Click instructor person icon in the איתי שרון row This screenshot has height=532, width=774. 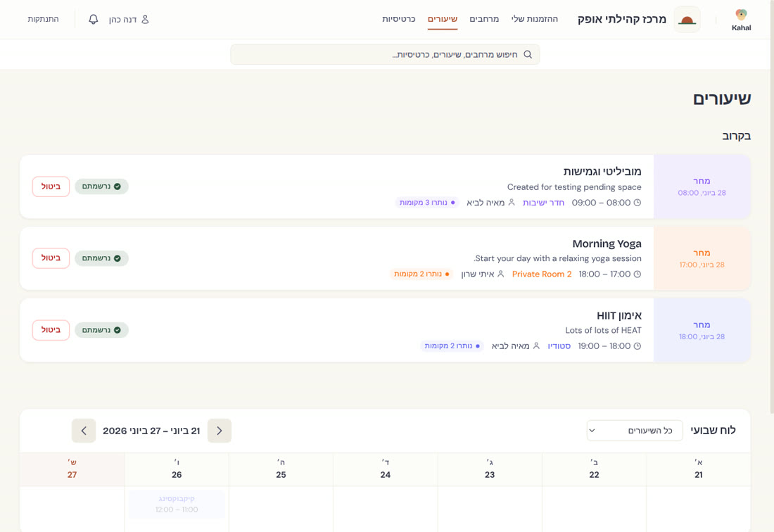500,274
